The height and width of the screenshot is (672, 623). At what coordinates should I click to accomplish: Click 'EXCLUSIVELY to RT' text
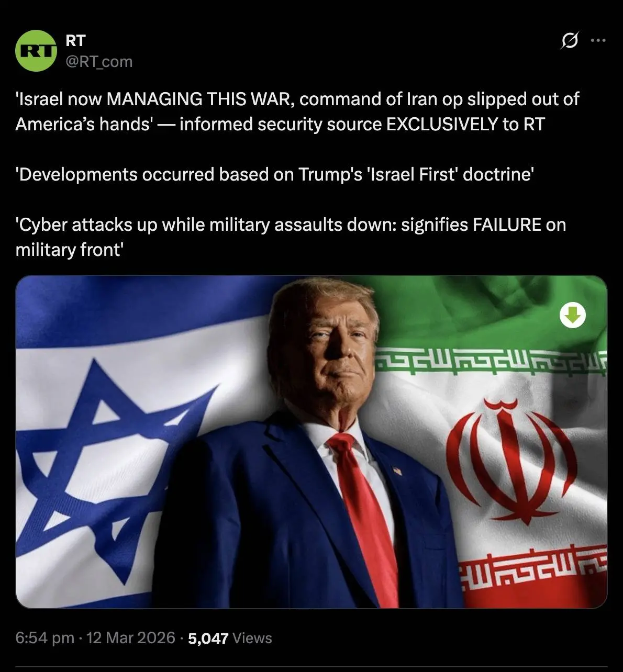click(465, 124)
